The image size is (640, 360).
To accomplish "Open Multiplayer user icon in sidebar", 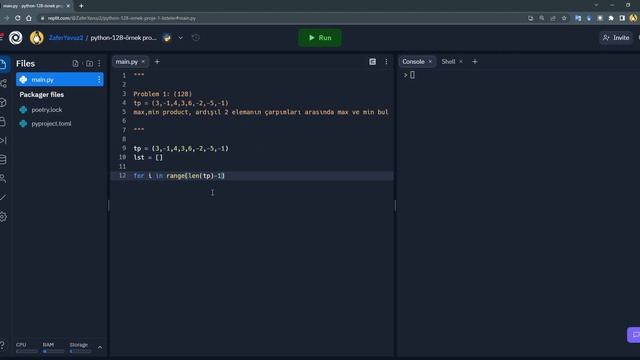I will [3, 178].
